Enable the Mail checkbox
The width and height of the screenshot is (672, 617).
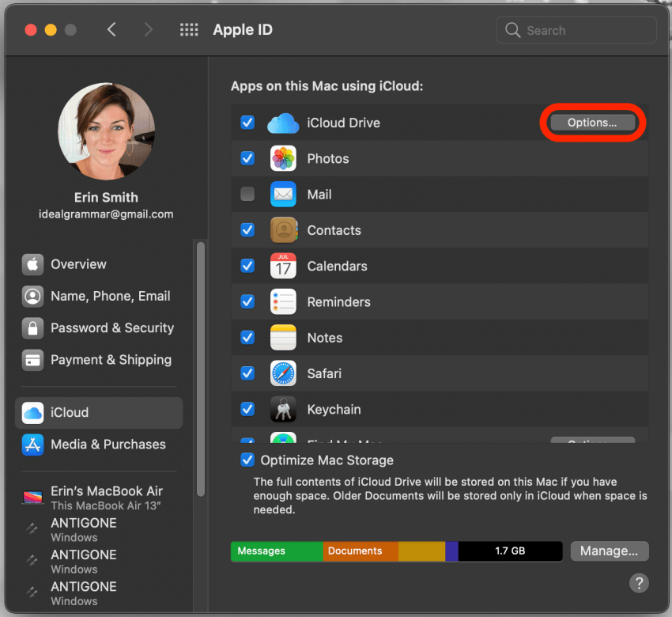pos(247,195)
